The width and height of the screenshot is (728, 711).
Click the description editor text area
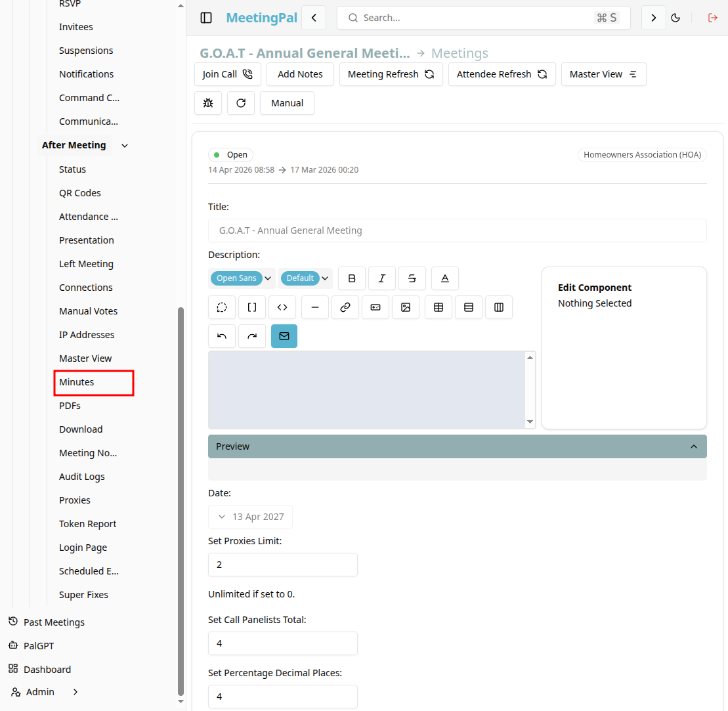click(367, 389)
